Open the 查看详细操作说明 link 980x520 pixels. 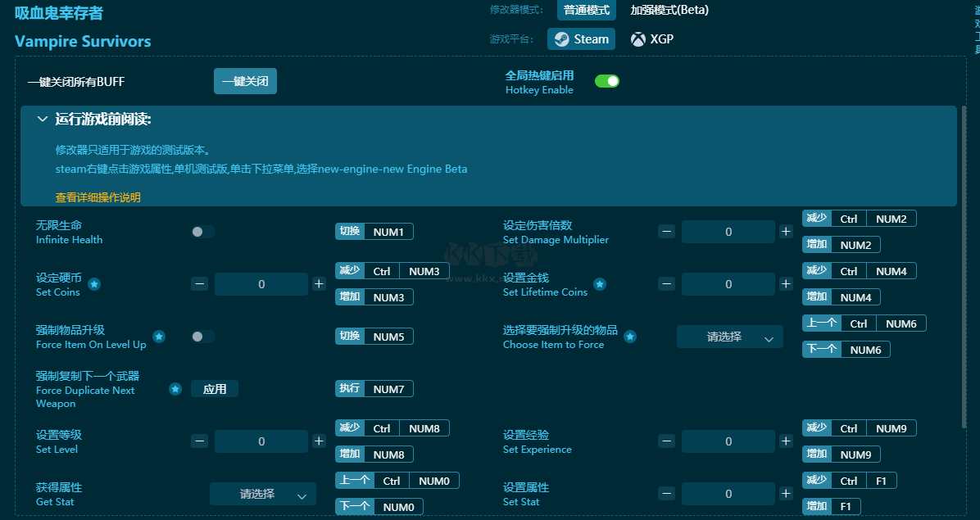coord(98,197)
